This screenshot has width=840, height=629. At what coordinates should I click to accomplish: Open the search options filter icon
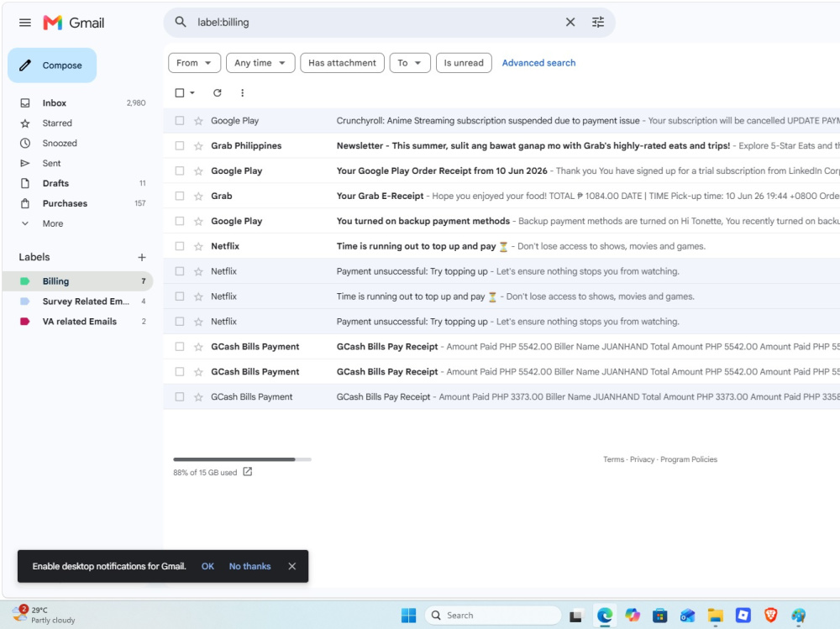(x=598, y=22)
